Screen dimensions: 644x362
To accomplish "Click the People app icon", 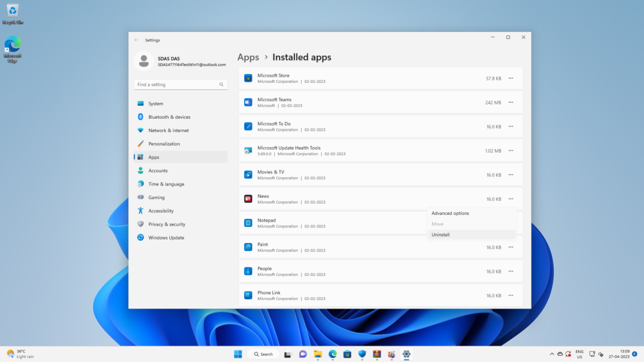I will pos(248,271).
